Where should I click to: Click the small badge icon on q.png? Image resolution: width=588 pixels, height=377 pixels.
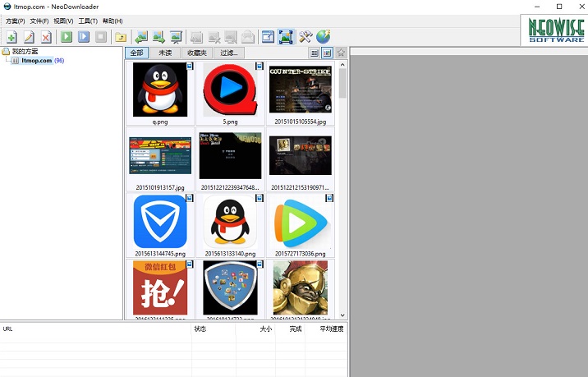[191, 66]
